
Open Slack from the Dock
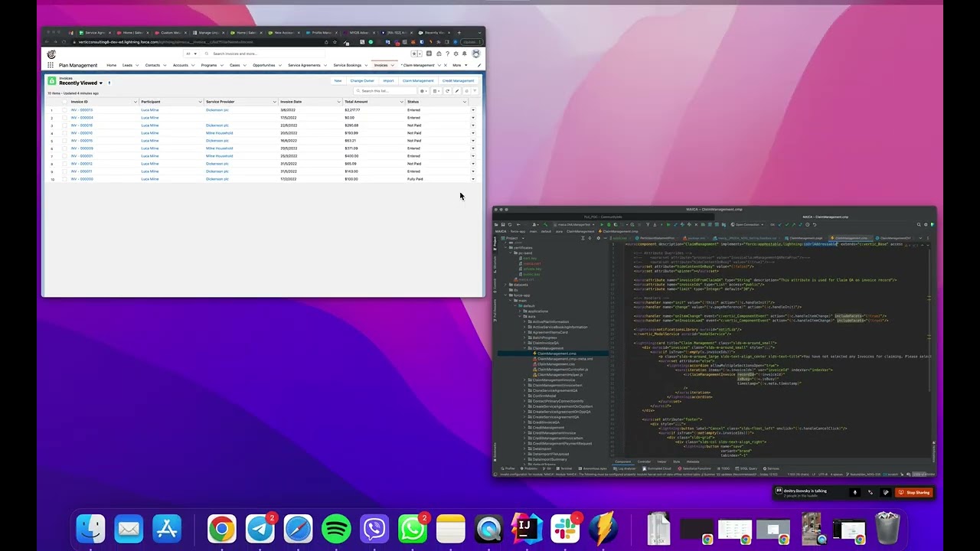tap(565, 529)
